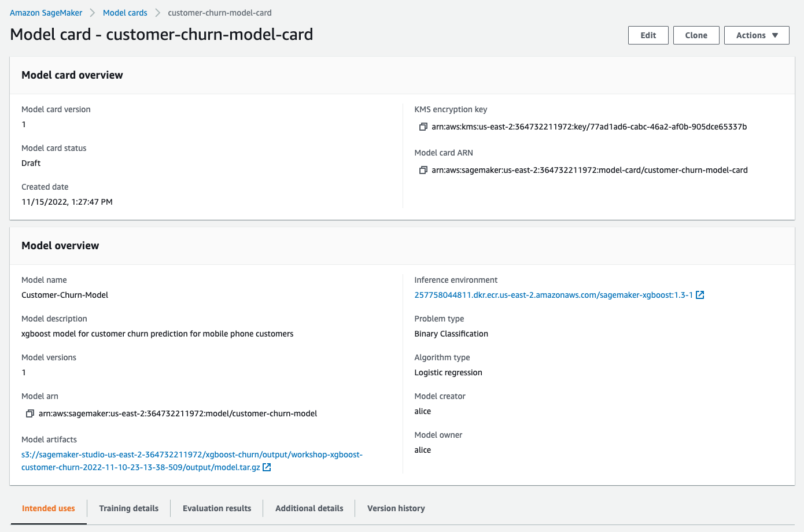
Task: Click the Edit button
Action: pos(648,35)
